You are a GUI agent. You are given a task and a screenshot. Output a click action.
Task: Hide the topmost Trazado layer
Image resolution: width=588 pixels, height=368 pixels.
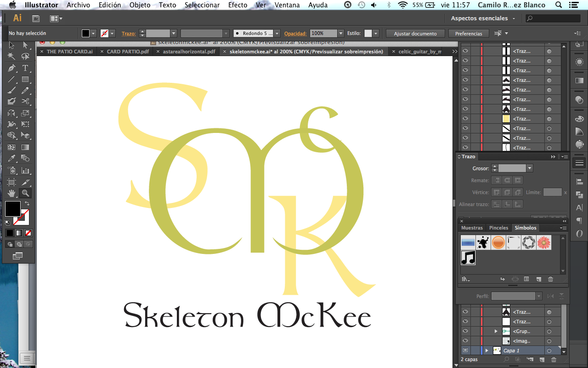click(465, 51)
